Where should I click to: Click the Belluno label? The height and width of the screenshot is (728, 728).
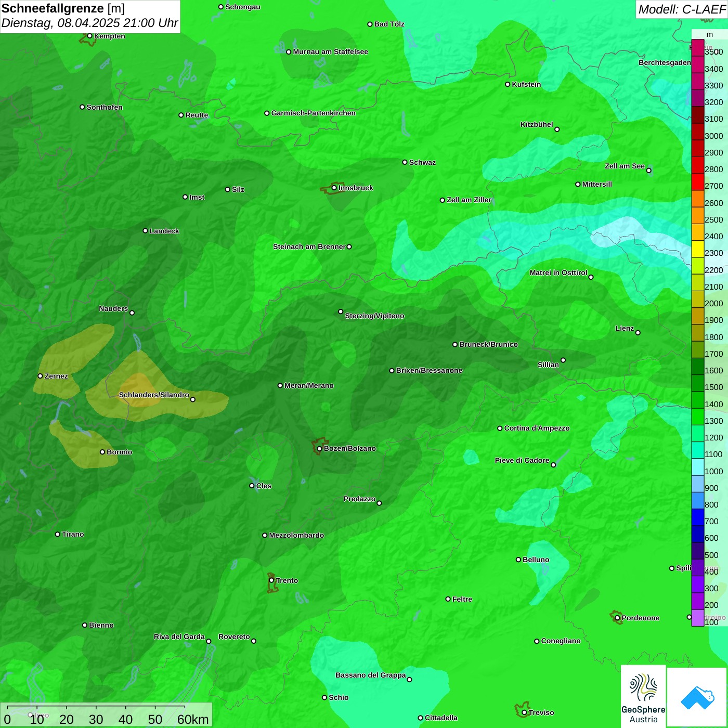(x=536, y=560)
